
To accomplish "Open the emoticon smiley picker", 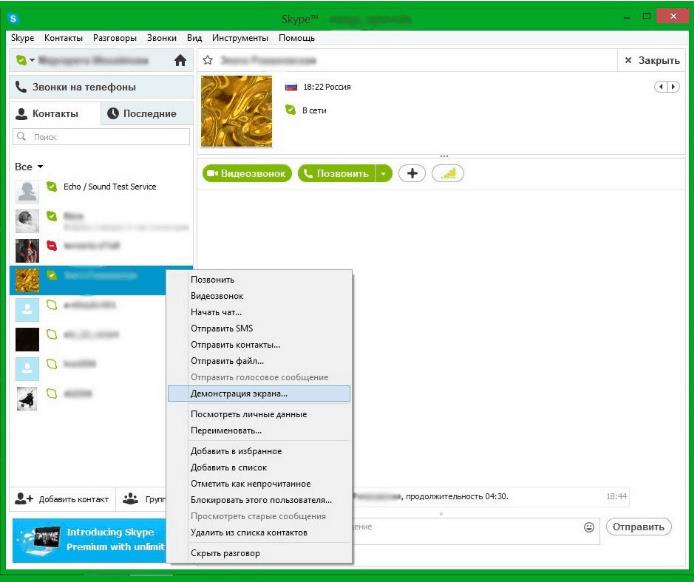I will tap(589, 527).
